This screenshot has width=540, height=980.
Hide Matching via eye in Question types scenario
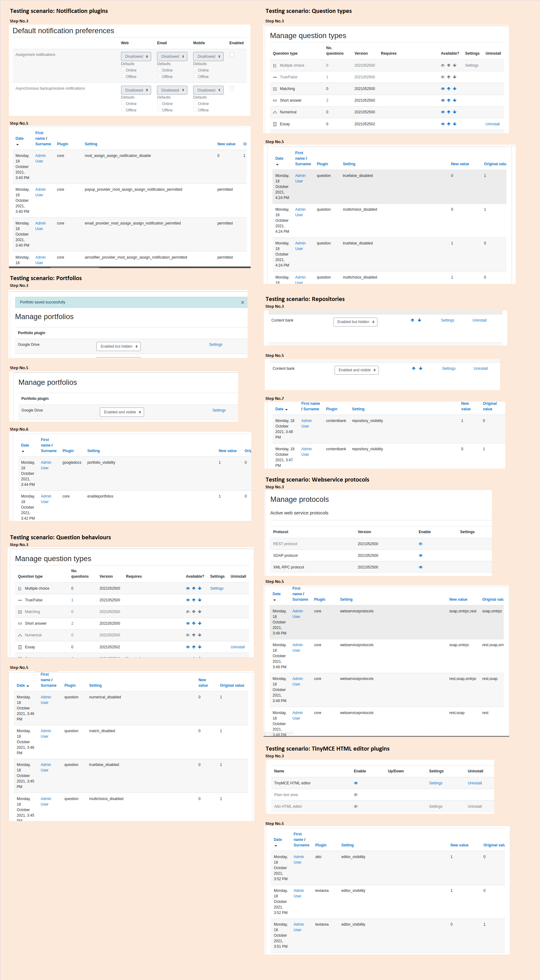(443, 89)
